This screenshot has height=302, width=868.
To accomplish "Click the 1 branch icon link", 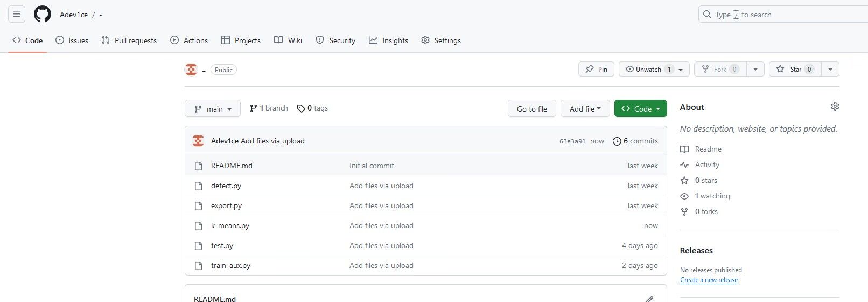I will pyautogui.click(x=254, y=108).
